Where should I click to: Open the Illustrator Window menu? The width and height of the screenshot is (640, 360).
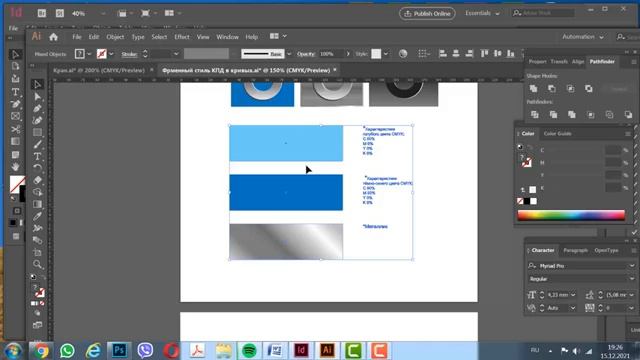pyautogui.click(x=227, y=37)
